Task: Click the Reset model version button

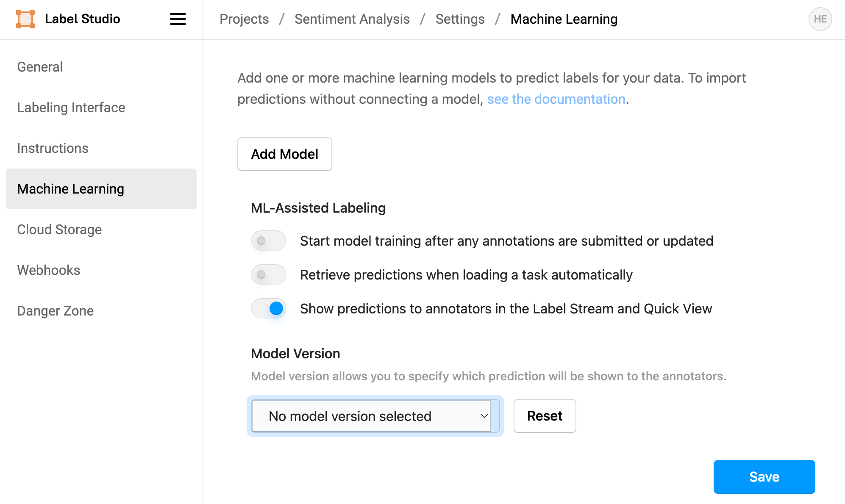Action: pyautogui.click(x=545, y=416)
